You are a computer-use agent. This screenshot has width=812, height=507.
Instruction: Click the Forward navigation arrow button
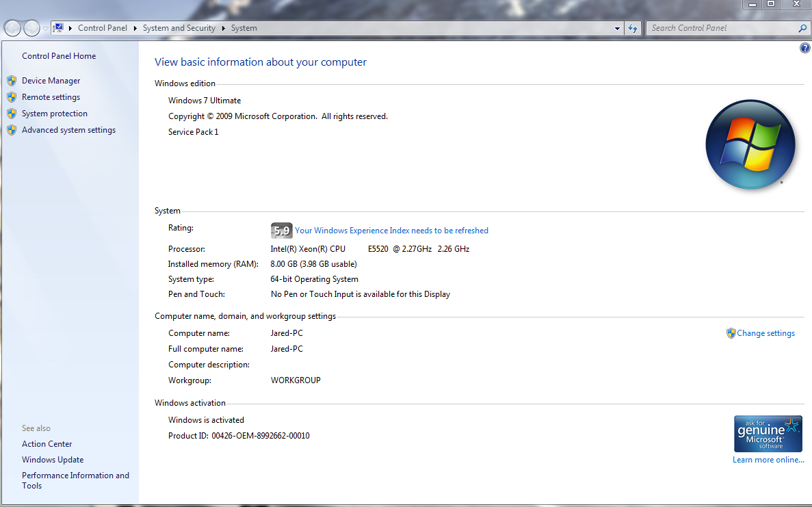pos(31,28)
